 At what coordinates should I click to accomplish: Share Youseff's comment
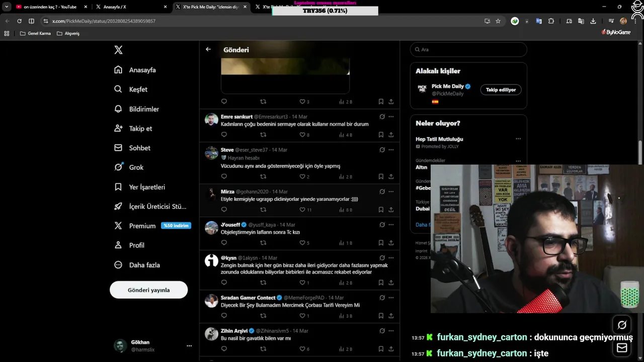click(x=391, y=243)
